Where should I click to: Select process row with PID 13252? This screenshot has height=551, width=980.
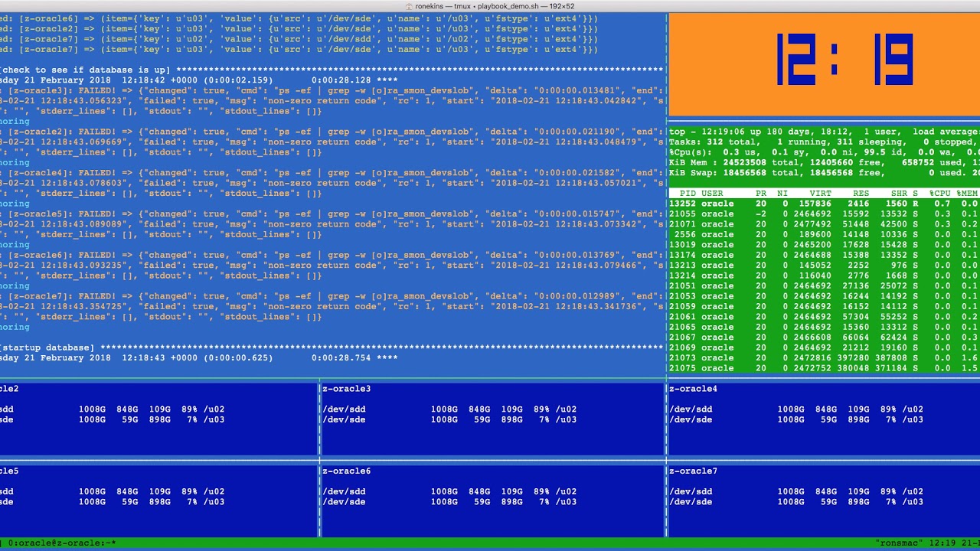coord(825,204)
